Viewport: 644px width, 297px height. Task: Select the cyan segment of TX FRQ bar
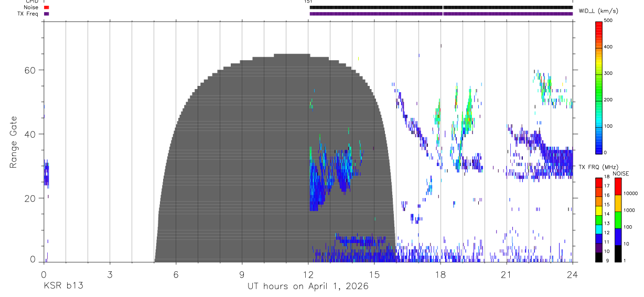click(x=598, y=229)
